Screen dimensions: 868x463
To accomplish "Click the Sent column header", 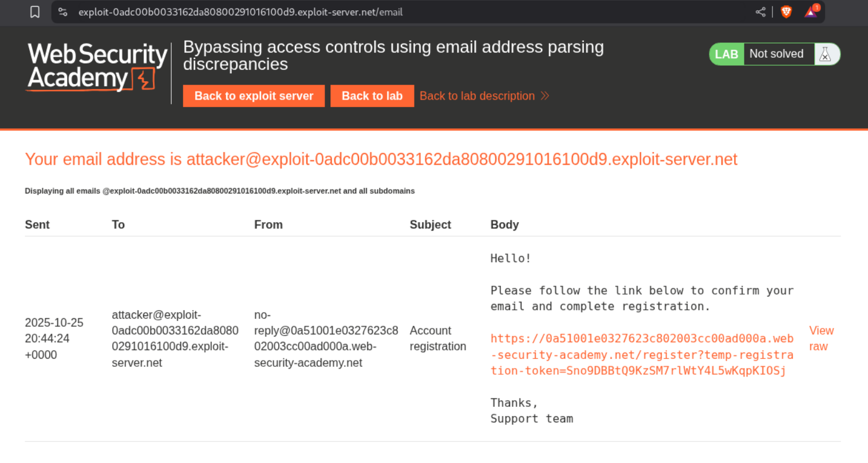I will 37,225.
